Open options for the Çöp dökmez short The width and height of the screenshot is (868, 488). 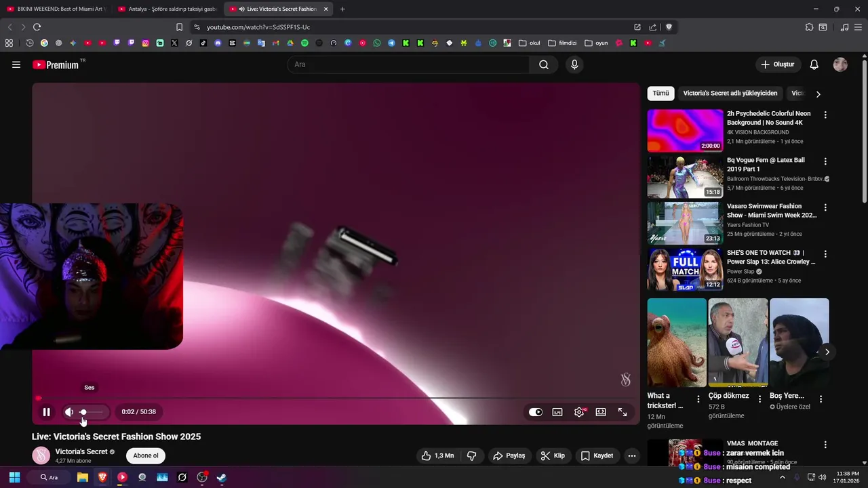759,399
